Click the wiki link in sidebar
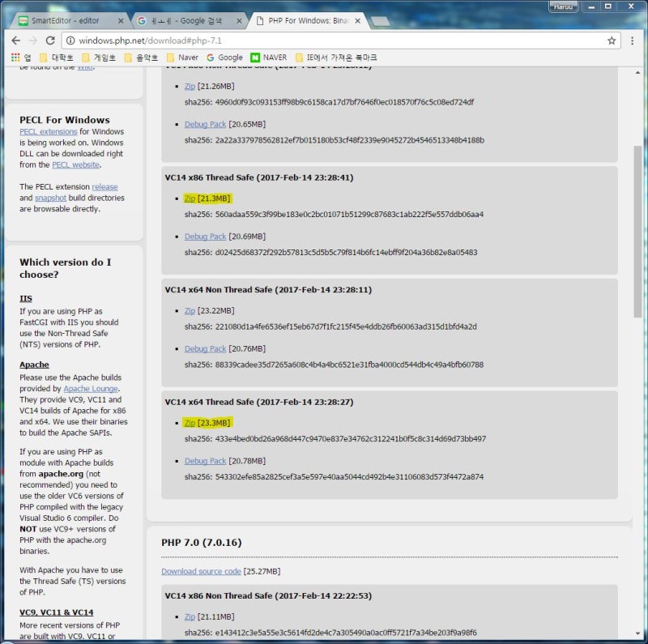This screenshot has width=648, height=644. [85, 68]
